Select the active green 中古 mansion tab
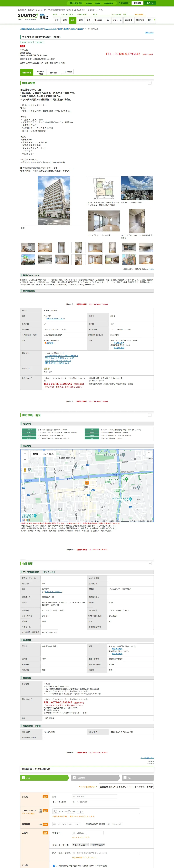The height and width of the screenshot is (868, 174). tap(72, 20)
